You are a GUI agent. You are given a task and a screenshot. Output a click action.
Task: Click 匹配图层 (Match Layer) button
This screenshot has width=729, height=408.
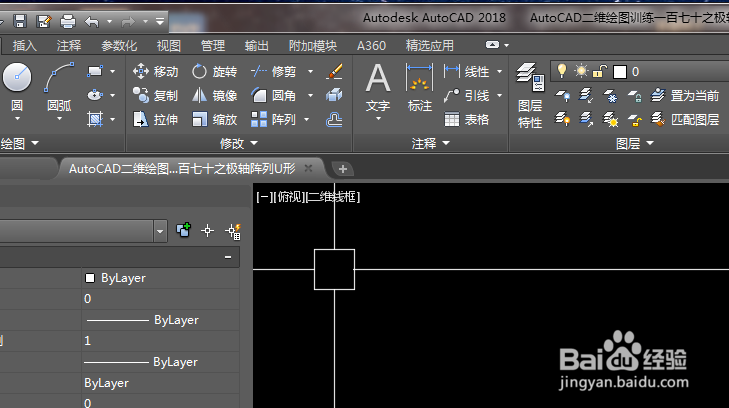click(x=685, y=119)
